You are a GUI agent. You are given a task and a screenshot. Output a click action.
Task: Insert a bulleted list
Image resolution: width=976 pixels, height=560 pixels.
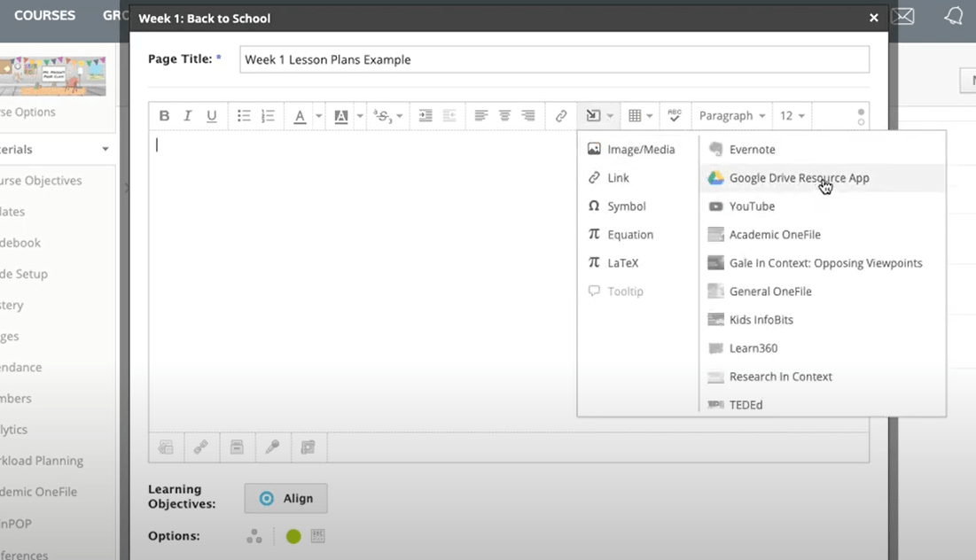(244, 116)
